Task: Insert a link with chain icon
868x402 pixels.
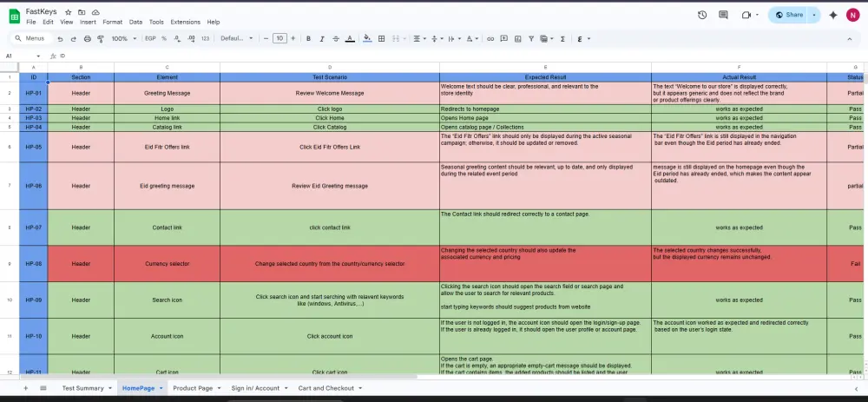Action: (x=490, y=39)
